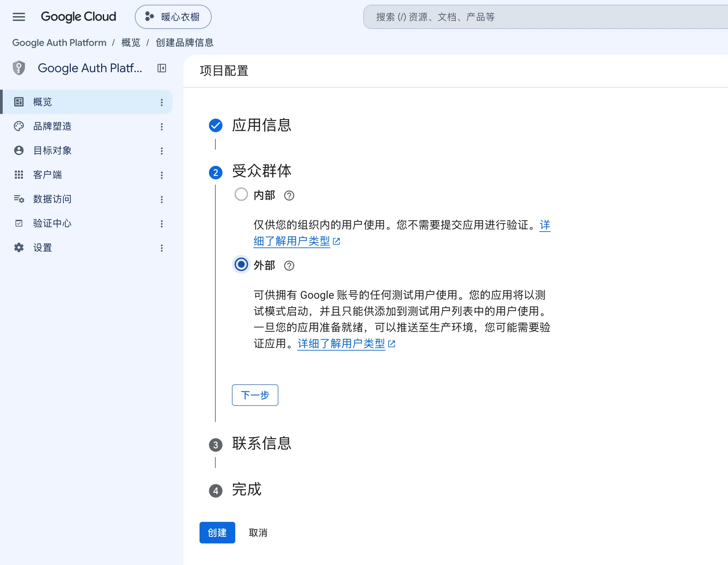Open the 客户端 three-dot more menu

162,175
